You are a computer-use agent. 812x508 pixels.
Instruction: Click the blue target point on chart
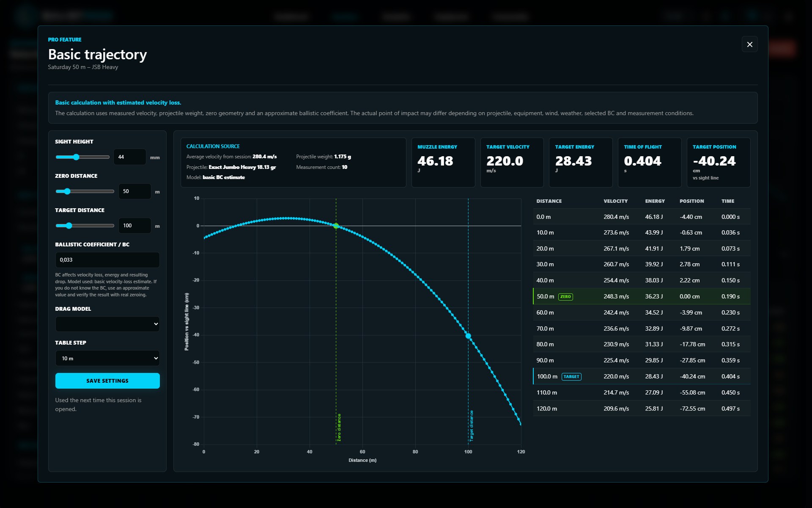tap(468, 336)
